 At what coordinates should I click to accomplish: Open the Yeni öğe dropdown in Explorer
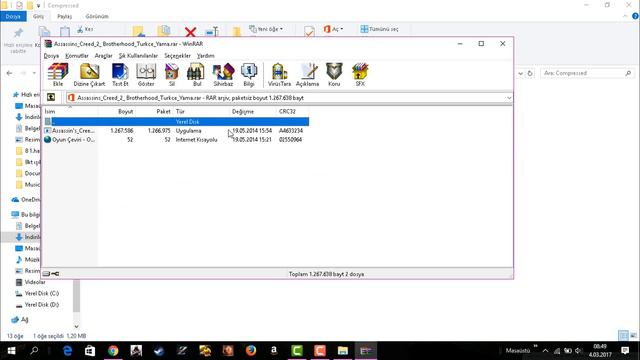click(266, 29)
